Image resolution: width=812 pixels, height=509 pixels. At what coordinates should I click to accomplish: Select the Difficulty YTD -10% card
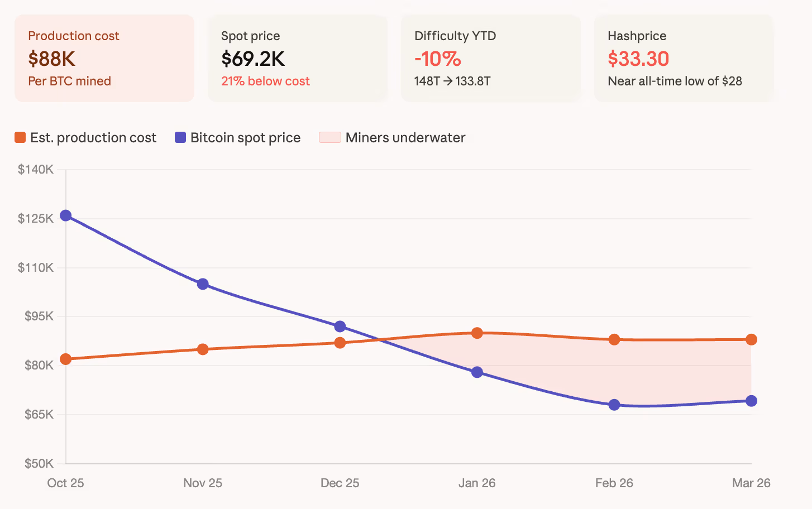pyautogui.click(x=491, y=58)
